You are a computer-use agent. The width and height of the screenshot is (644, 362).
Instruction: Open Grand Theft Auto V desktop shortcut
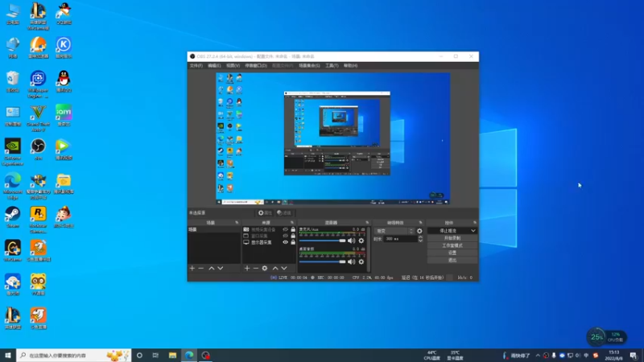(x=38, y=118)
